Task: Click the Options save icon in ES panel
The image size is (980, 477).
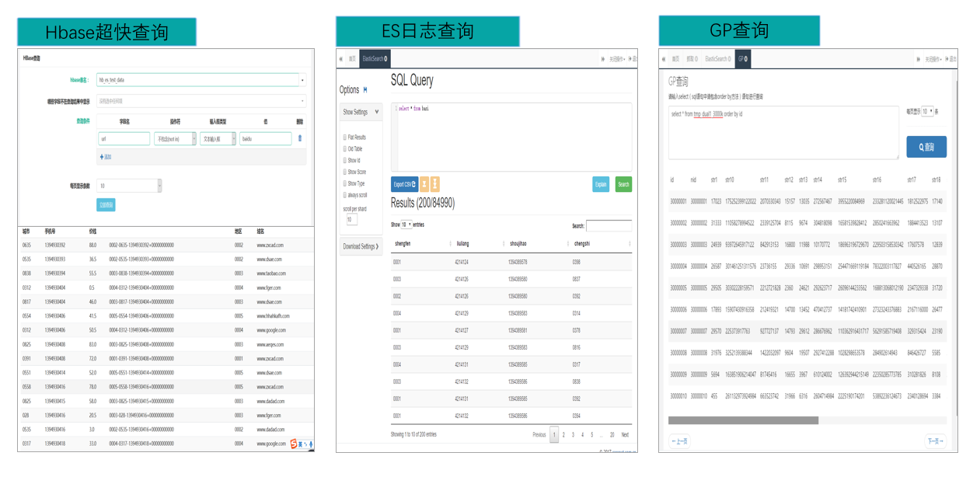Action: click(x=365, y=90)
